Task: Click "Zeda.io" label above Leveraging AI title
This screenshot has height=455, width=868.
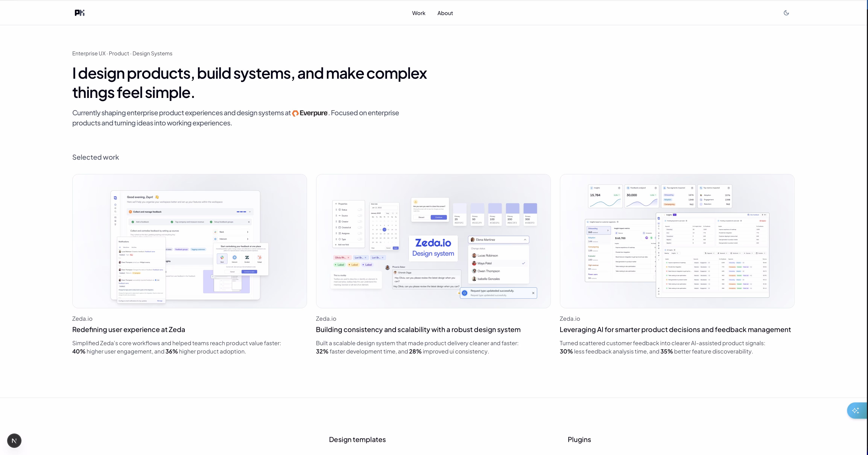Action: click(x=570, y=319)
